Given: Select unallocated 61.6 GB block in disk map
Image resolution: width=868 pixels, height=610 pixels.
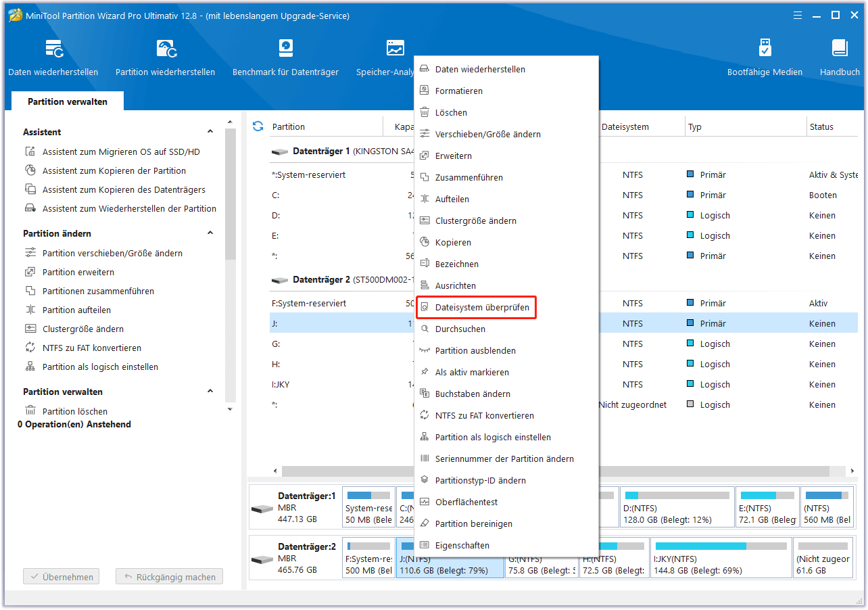Looking at the screenshot, I should [823, 558].
